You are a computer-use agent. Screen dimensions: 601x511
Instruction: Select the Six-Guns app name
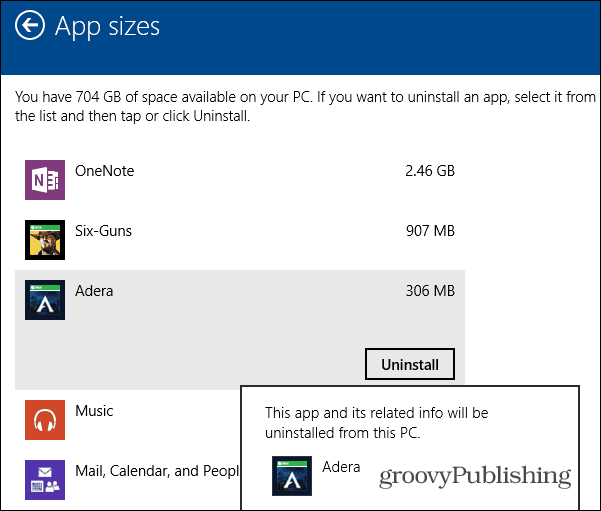[103, 231]
